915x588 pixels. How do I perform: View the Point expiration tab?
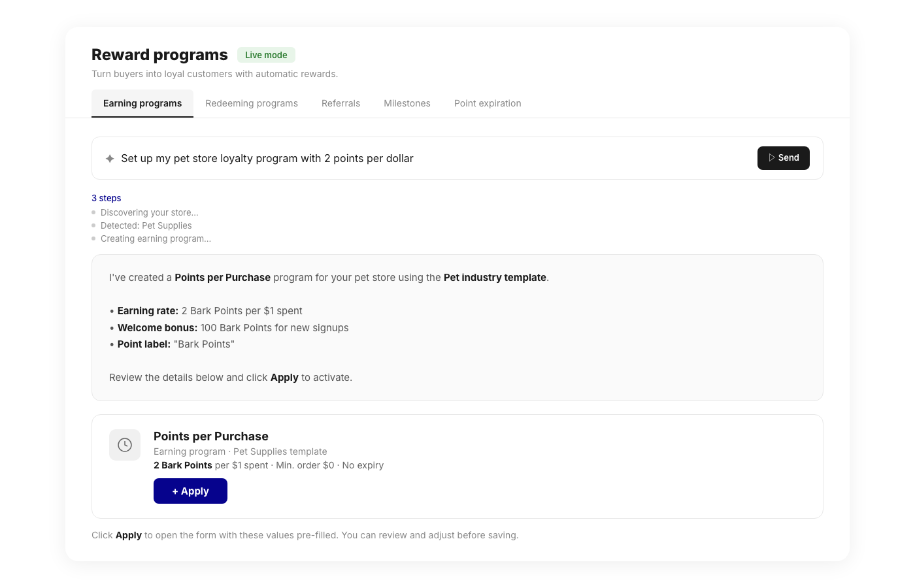488,103
